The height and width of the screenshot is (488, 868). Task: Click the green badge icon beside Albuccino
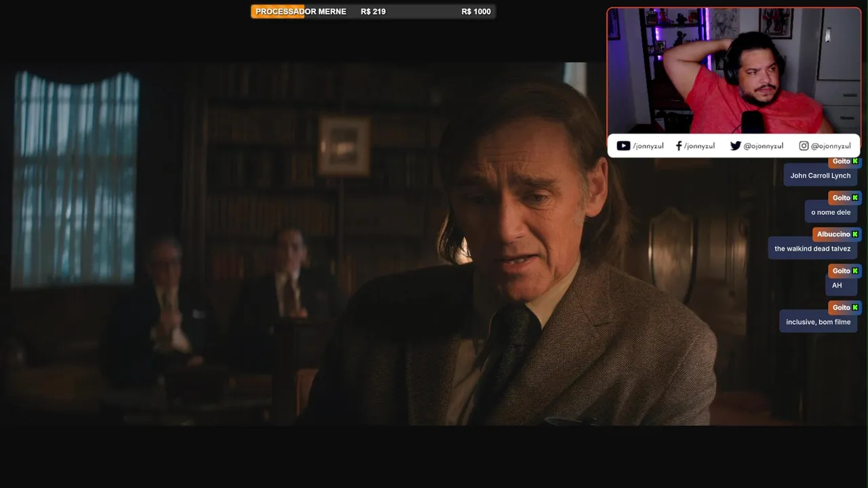[x=855, y=234]
